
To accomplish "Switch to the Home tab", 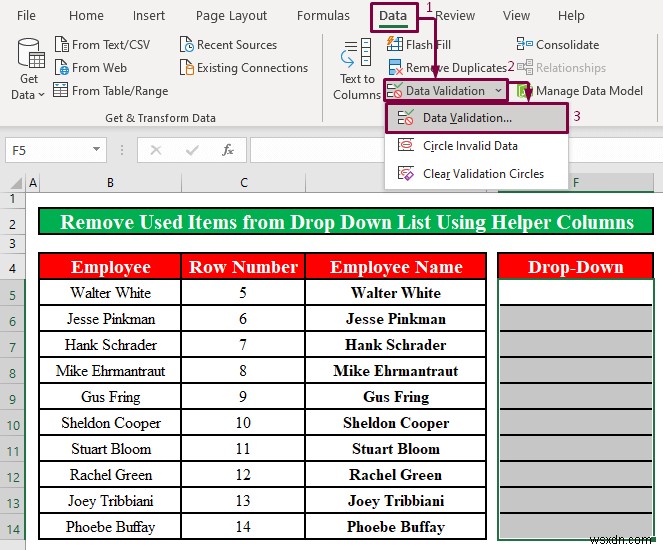I will (86, 16).
